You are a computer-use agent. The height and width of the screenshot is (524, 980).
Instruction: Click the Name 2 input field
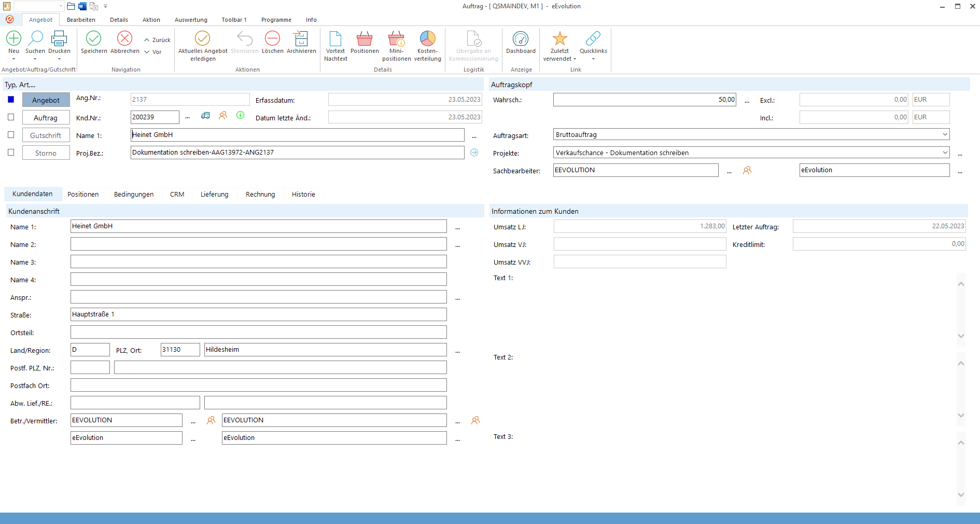(x=258, y=244)
